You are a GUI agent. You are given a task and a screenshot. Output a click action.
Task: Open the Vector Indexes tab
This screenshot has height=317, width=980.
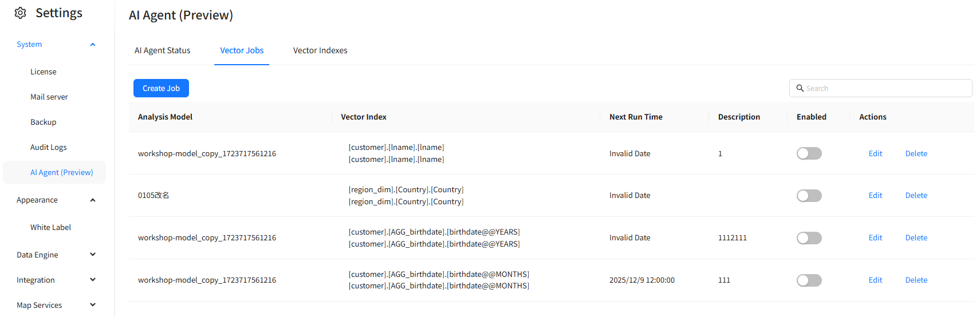[320, 50]
